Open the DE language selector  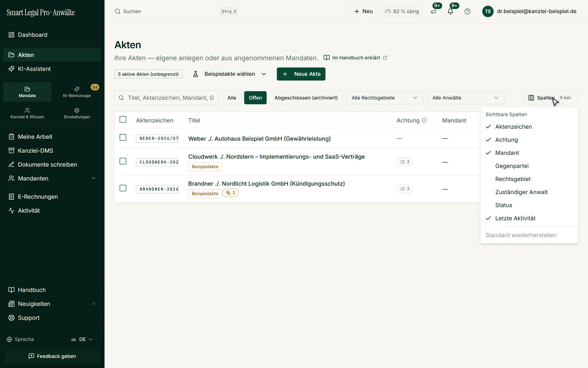click(x=82, y=339)
